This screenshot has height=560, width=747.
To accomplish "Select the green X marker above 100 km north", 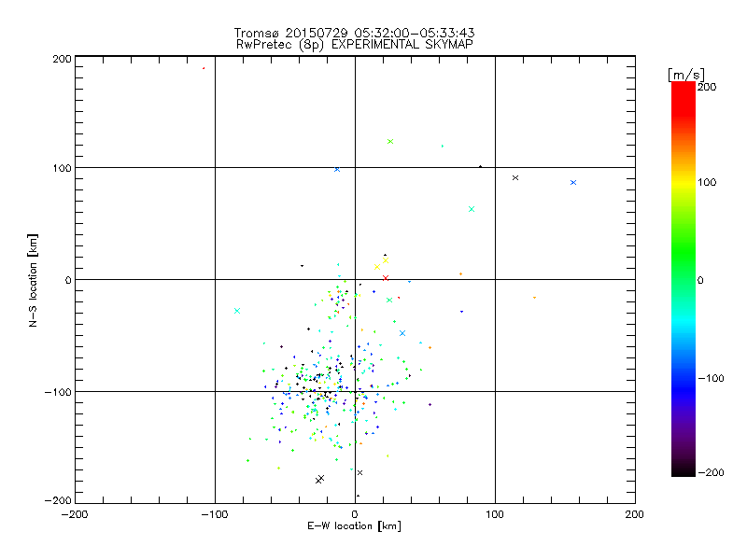I will [390, 142].
